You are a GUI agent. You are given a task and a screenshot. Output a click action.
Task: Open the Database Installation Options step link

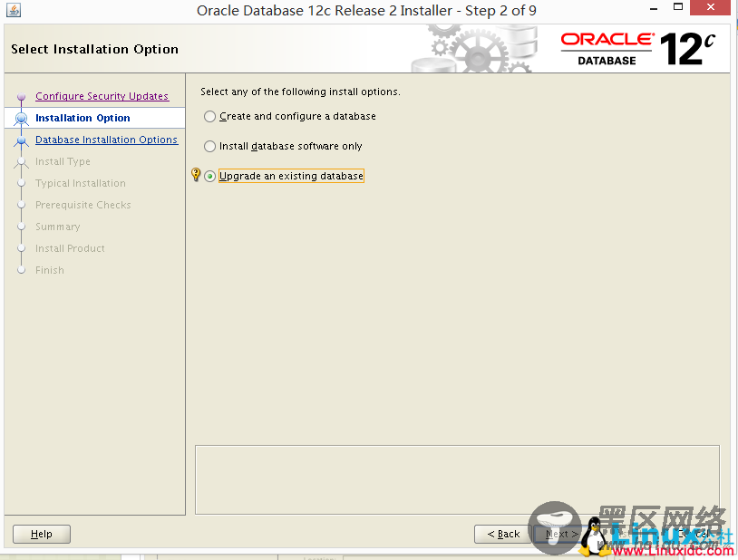(x=107, y=140)
